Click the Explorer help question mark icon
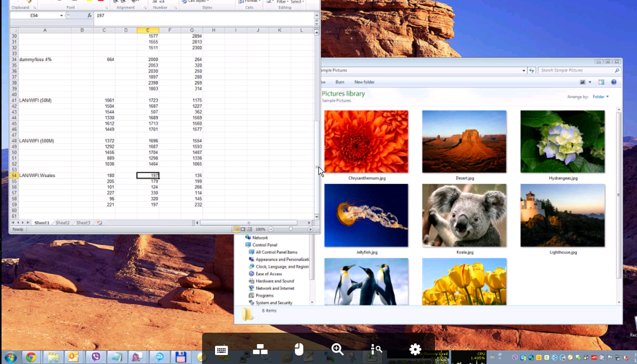The image size is (637, 364). tap(614, 82)
